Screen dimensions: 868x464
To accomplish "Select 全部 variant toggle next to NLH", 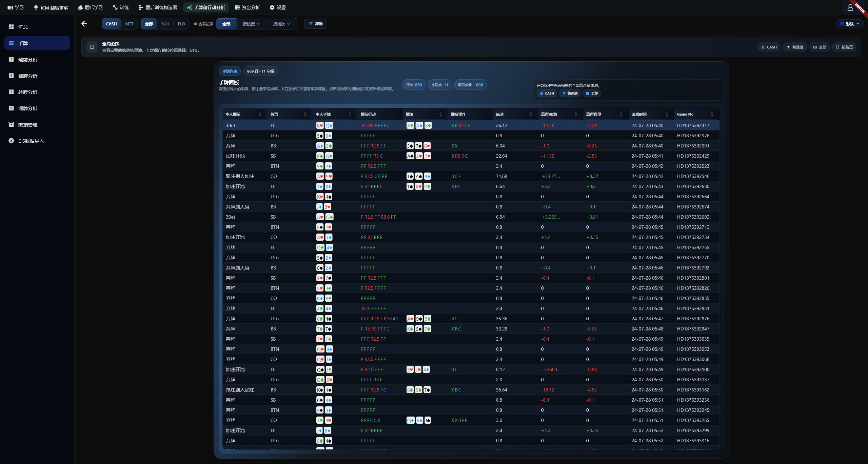I will pyautogui.click(x=149, y=24).
